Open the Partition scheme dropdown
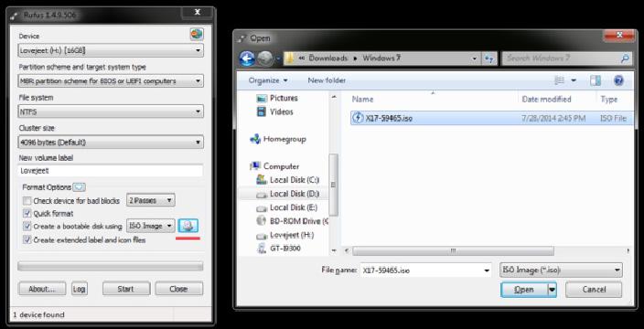Viewport: 644px width, 329px height. pyautogui.click(x=111, y=80)
